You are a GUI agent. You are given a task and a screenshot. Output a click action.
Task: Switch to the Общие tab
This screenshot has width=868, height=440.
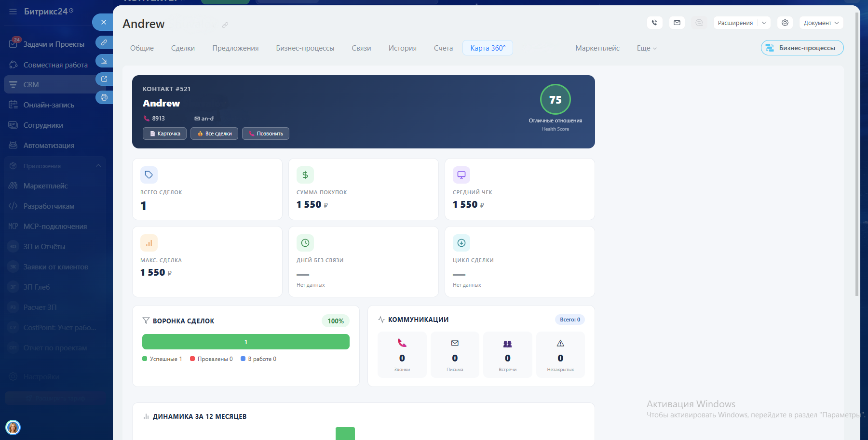pyautogui.click(x=142, y=48)
